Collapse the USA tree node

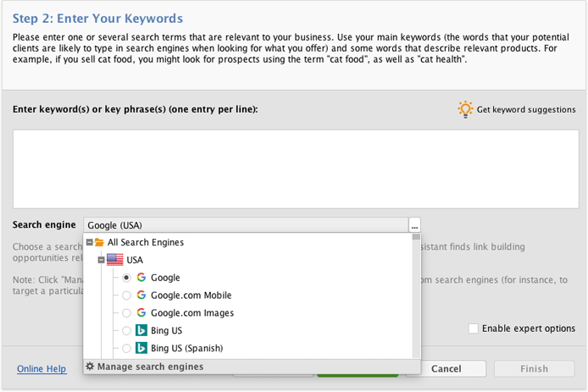tap(101, 260)
